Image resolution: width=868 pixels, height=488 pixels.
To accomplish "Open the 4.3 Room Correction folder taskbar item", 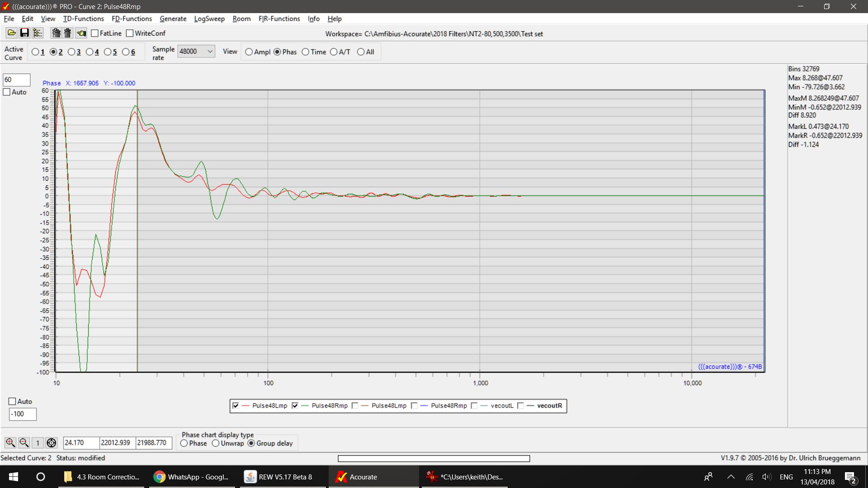I will [101, 477].
